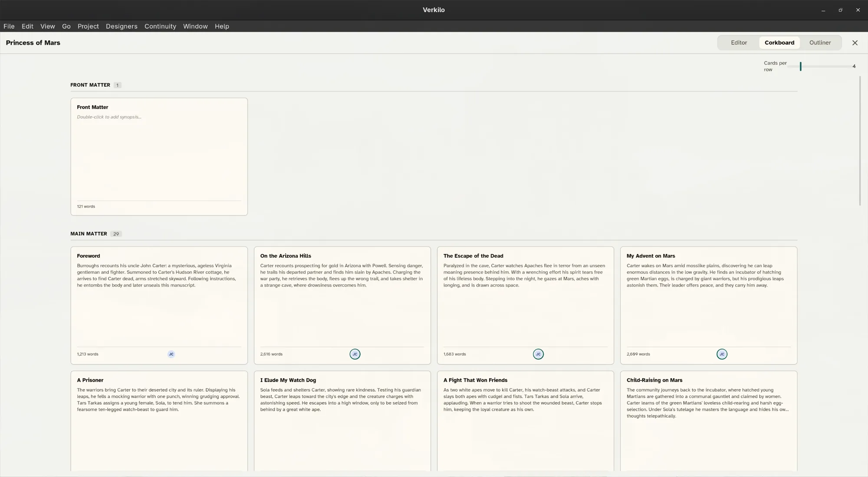The image size is (868, 477).
Task: Click the '2,609 words' count label
Action: tap(638, 354)
